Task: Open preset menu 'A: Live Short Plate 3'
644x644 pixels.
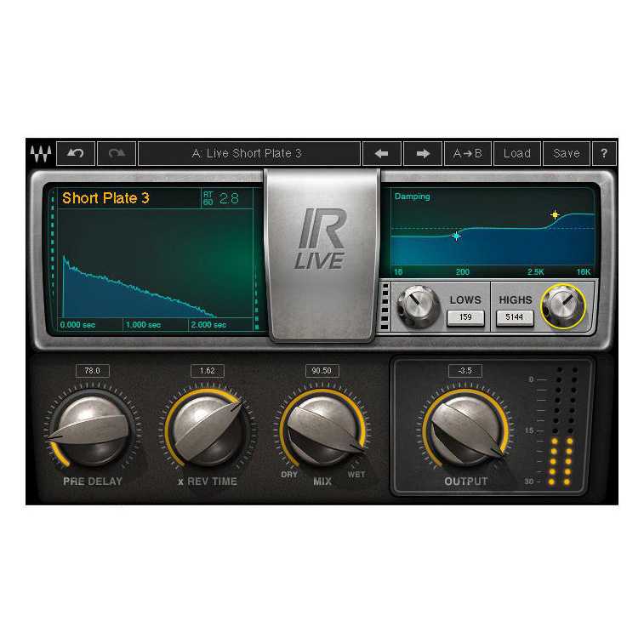Action: click(x=249, y=154)
